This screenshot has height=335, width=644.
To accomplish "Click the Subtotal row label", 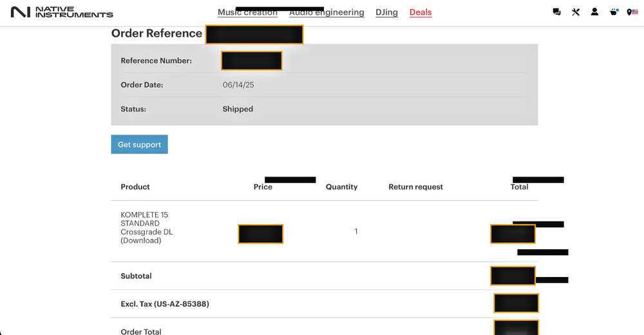I will (x=136, y=276).
